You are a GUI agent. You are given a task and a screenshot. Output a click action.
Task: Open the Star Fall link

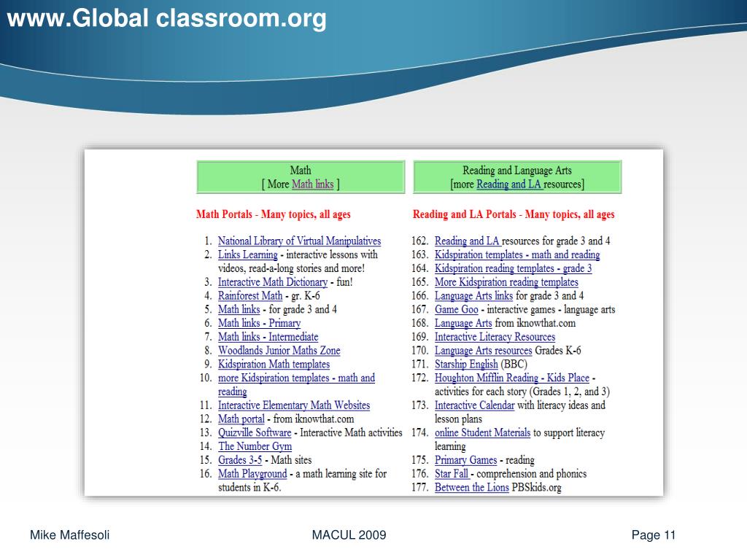[x=451, y=474]
